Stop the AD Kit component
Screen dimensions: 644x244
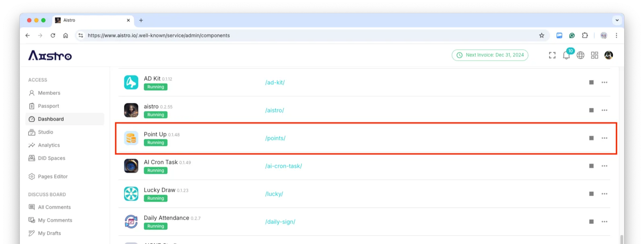591,83
